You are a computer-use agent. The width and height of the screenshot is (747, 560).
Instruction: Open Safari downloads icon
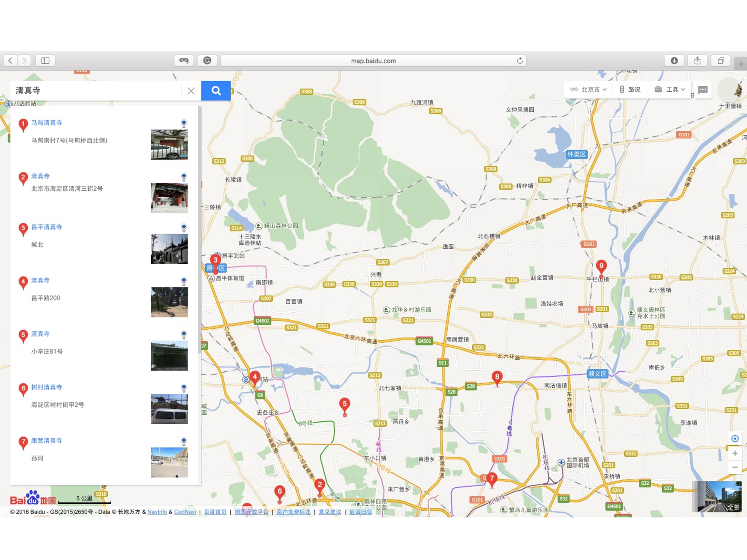click(x=674, y=60)
